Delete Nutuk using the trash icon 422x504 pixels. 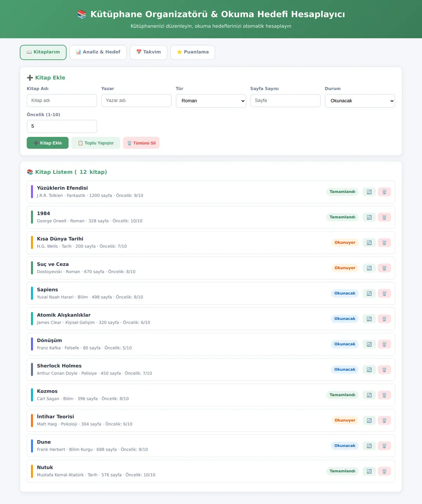[x=384, y=471]
